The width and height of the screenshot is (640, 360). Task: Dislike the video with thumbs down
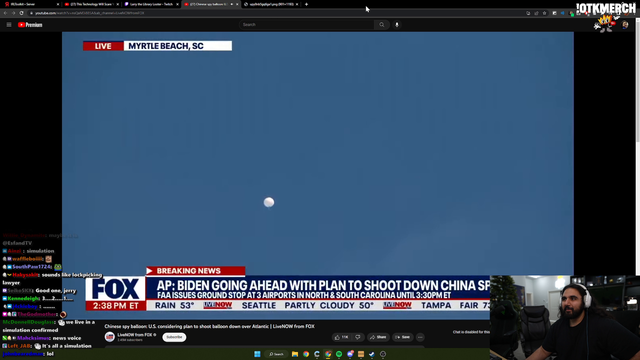(358, 337)
